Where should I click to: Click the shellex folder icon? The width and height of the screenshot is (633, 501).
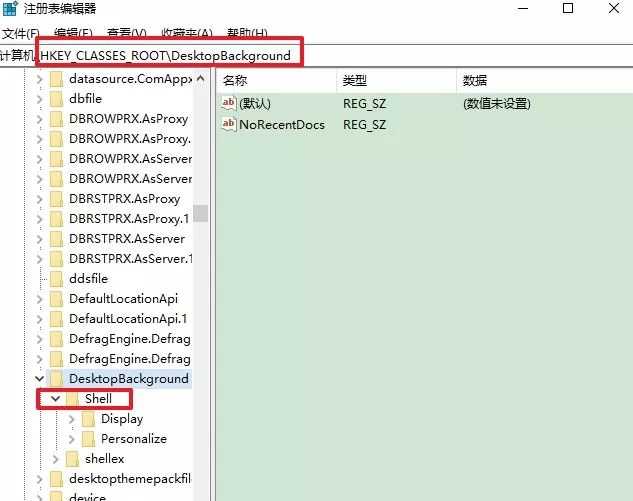(x=72, y=459)
